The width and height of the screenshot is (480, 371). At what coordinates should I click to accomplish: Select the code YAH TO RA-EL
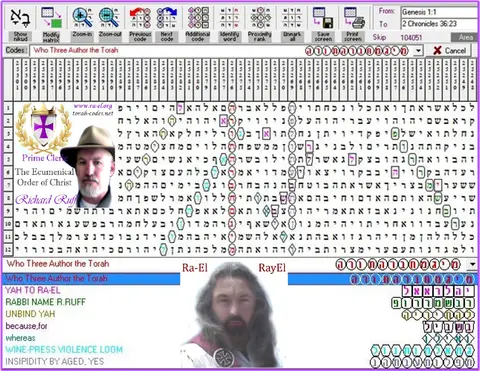pos(33,290)
